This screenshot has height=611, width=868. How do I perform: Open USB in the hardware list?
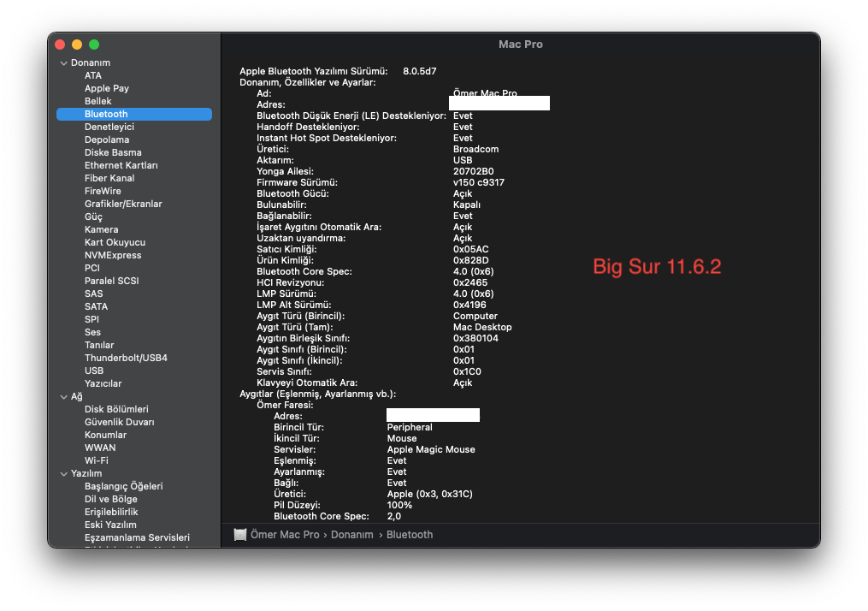(x=93, y=371)
